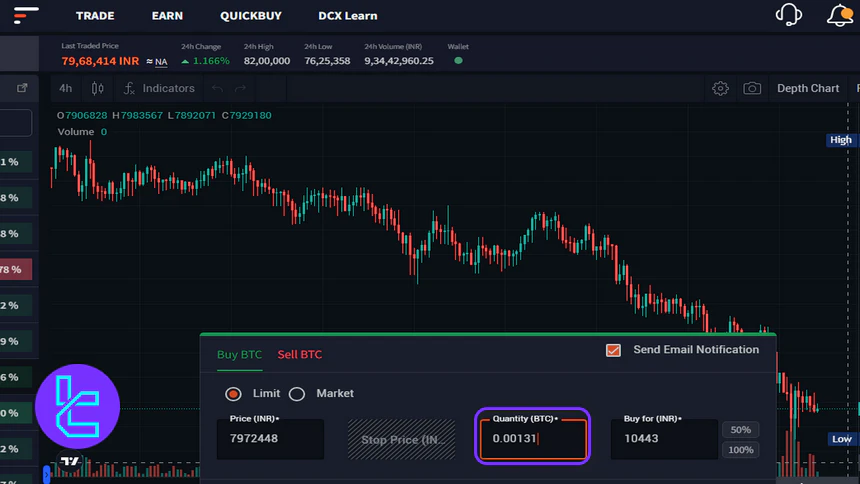This screenshot has width=860, height=484.
Task: Click the Price (INR) input field
Action: click(270, 439)
